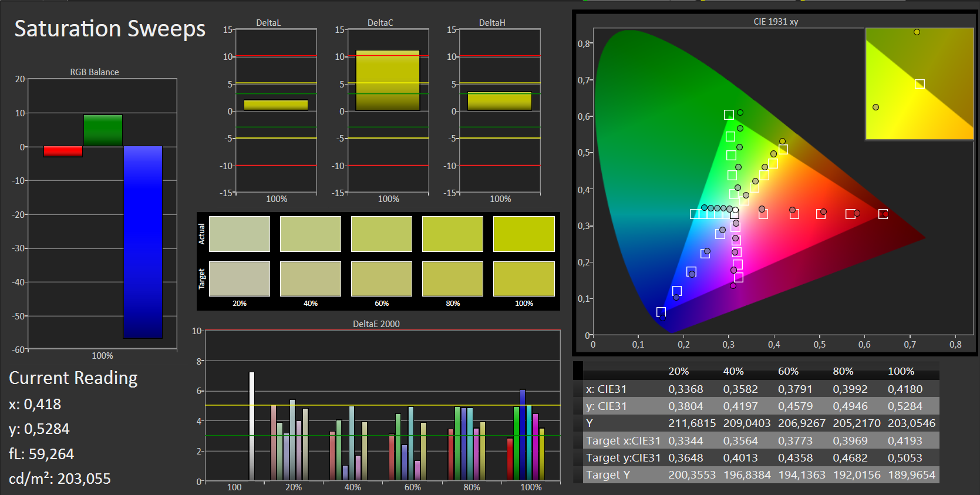
Task: Click the 100% Target color swatch
Action: pyautogui.click(x=524, y=279)
